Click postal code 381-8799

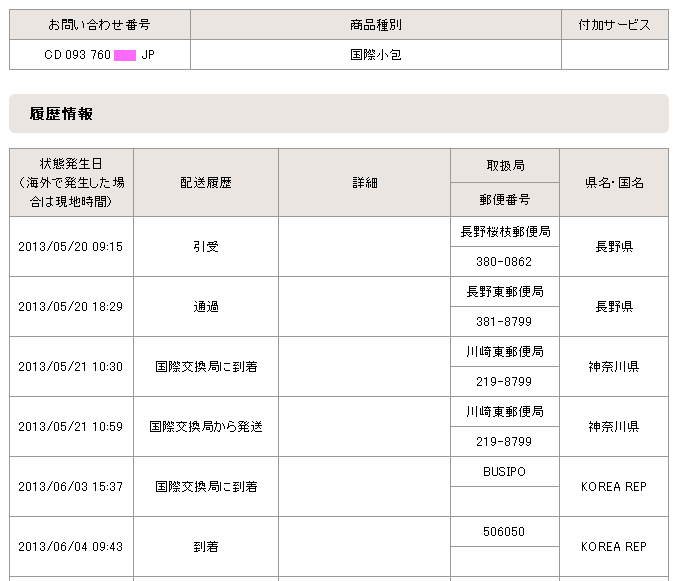pos(504,322)
